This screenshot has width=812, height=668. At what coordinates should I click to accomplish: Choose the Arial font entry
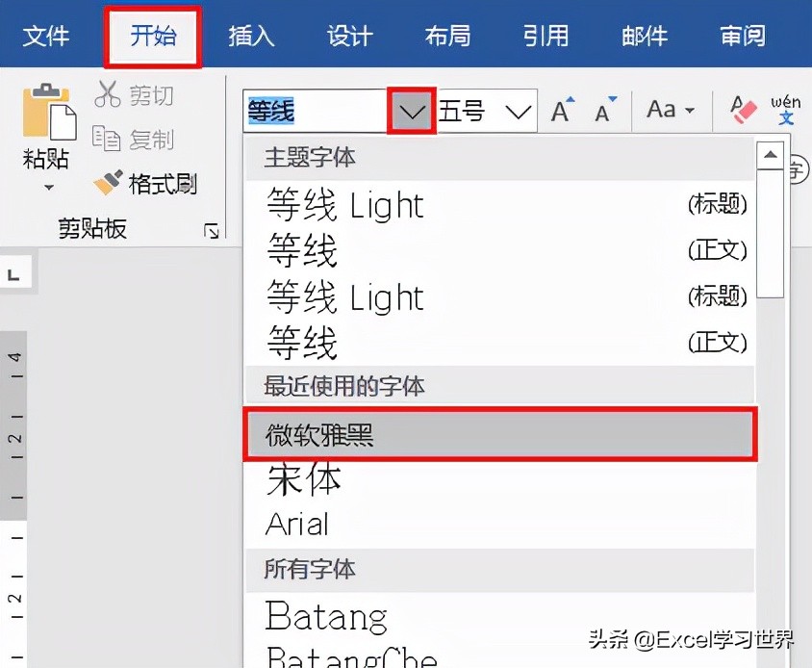coord(297,525)
